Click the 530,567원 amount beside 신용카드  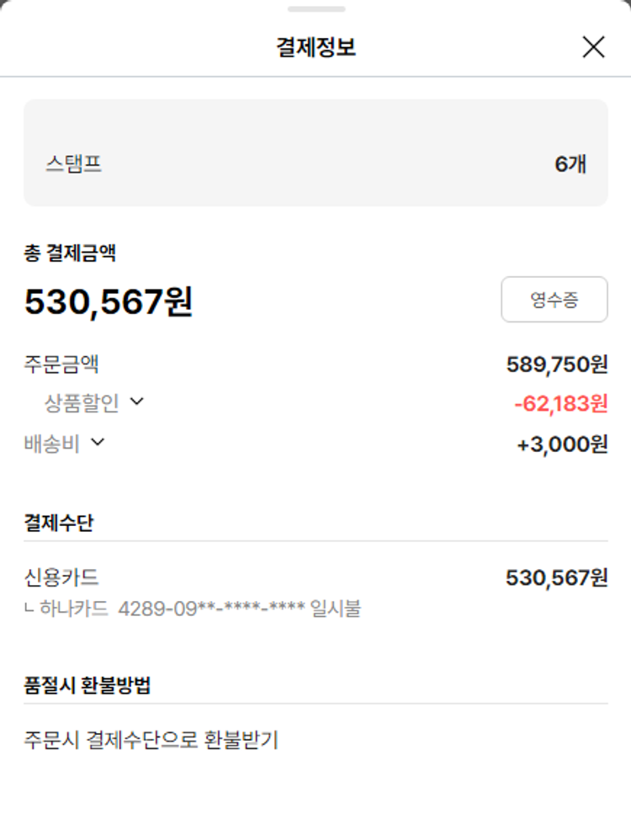pyautogui.click(x=556, y=577)
